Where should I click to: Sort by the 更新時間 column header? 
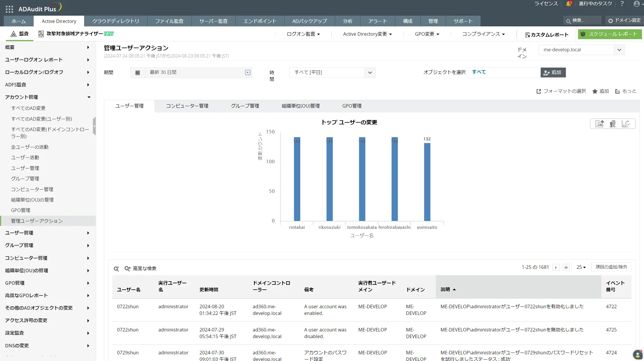click(x=209, y=290)
